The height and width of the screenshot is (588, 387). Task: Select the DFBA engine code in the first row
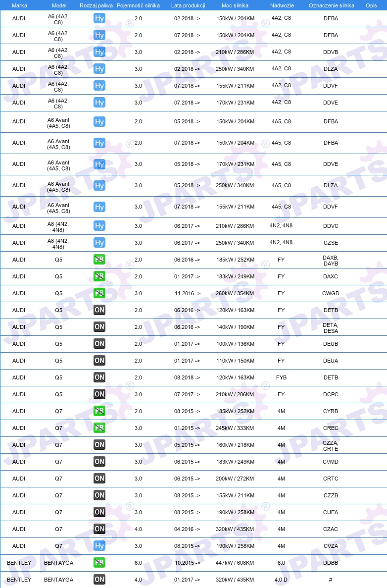[x=331, y=18]
